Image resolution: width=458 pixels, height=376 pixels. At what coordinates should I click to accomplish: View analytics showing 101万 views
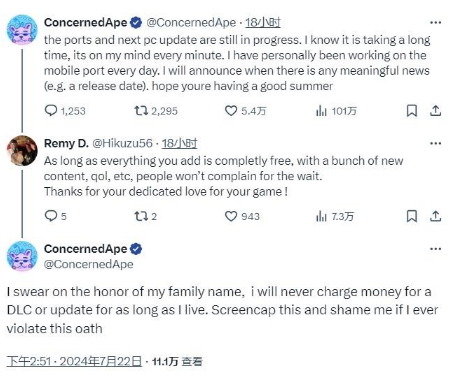click(336, 111)
